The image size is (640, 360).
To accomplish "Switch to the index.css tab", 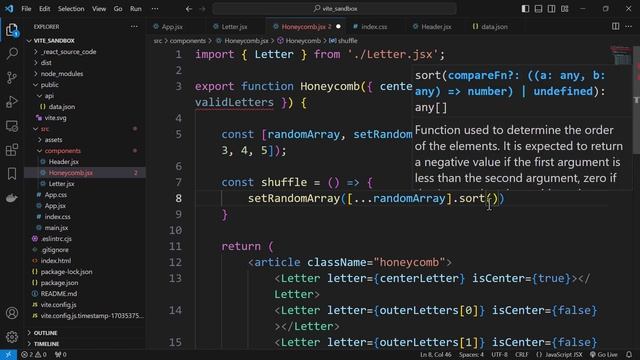I will [x=374, y=27].
